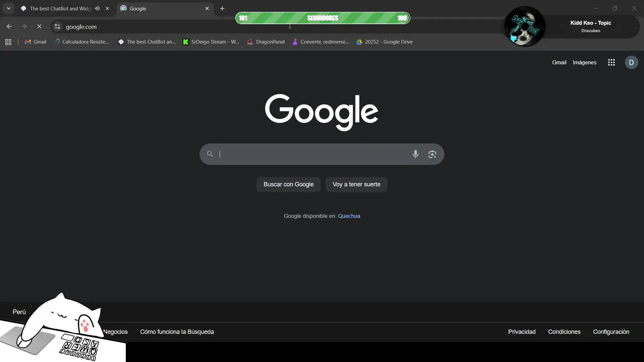Click the Perú country label
This screenshot has height=362, width=644.
tap(19, 312)
